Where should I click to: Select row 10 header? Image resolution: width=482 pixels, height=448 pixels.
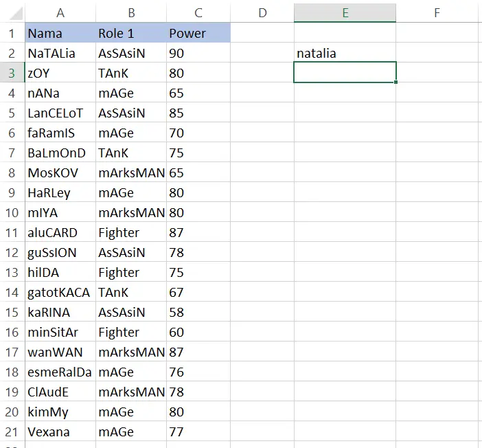[x=12, y=212]
